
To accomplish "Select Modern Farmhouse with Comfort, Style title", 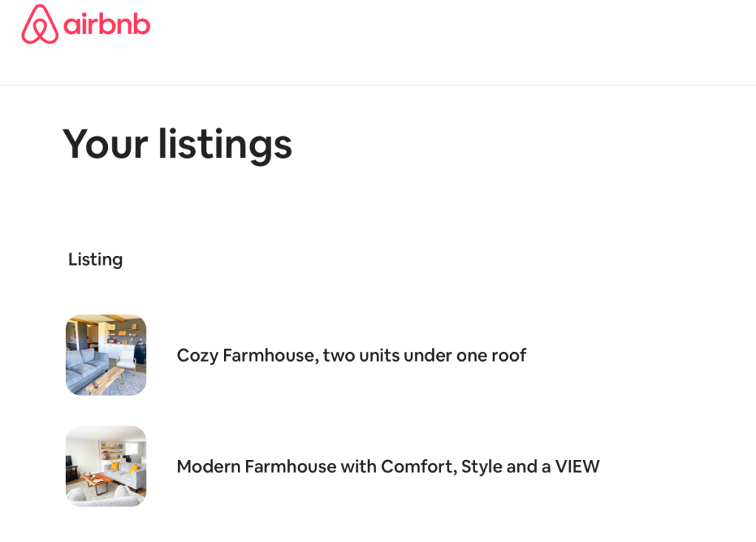I will tap(387, 467).
